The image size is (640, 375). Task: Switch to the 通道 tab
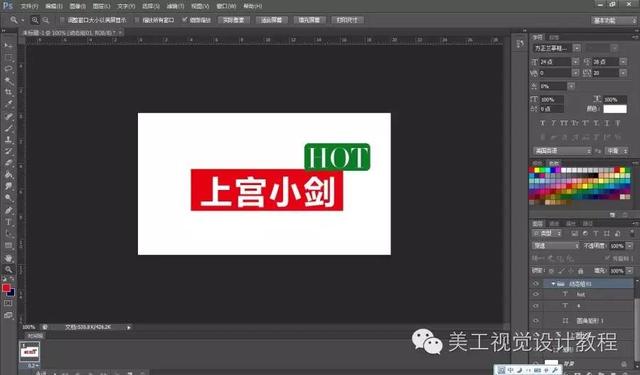pos(554,223)
